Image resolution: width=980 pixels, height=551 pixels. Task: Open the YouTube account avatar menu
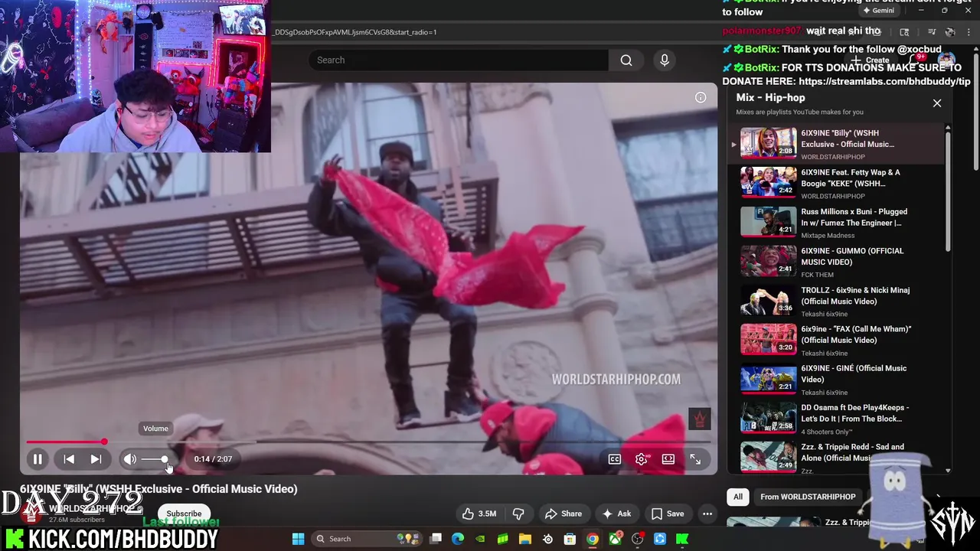click(x=947, y=60)
